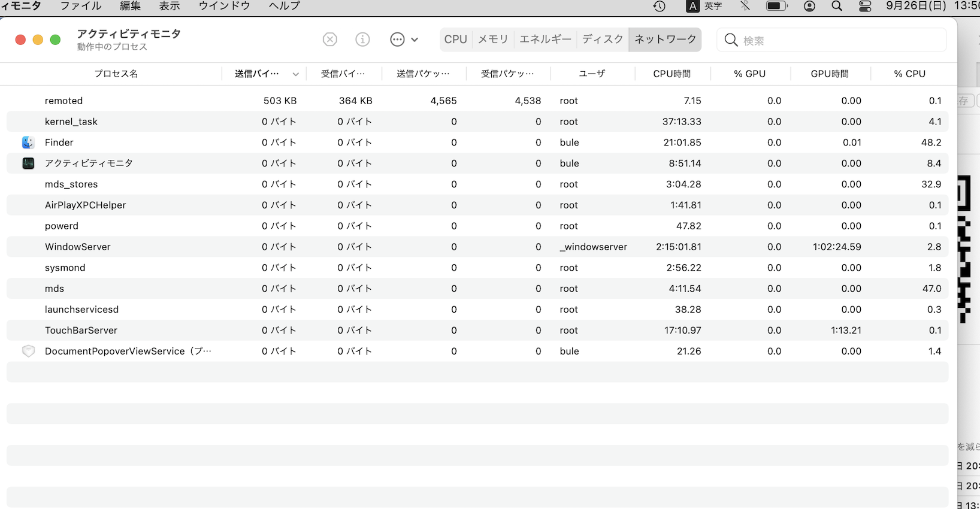Click the 48.2 % CPU value

[931, 143]
